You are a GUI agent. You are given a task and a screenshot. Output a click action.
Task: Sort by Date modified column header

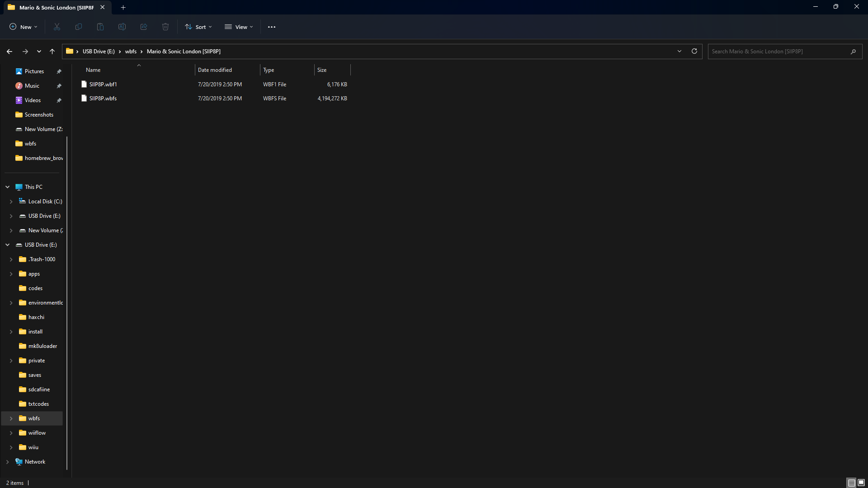(227, 70)
